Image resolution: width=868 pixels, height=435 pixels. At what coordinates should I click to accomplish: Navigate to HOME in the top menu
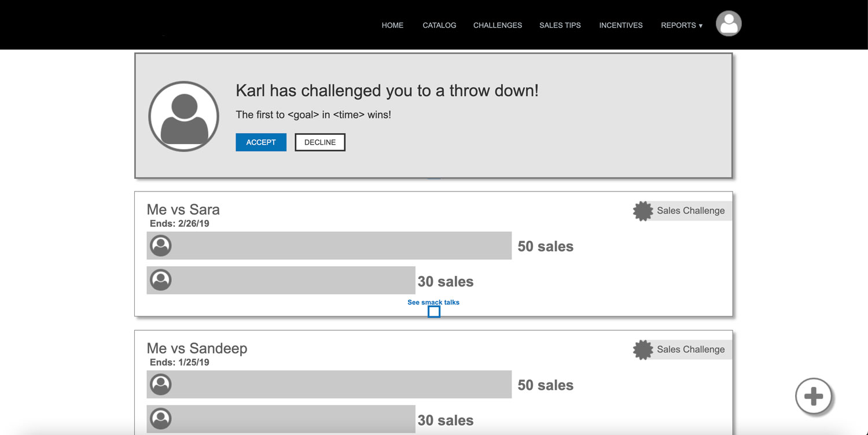[392, 25]
